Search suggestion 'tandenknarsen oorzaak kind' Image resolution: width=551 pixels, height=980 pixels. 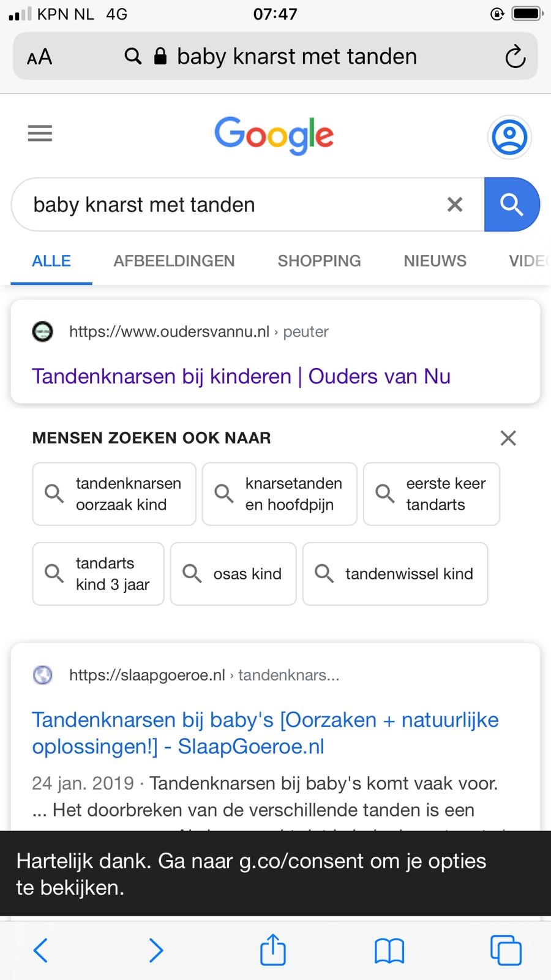pyautogui.click(x=114, y=494)
